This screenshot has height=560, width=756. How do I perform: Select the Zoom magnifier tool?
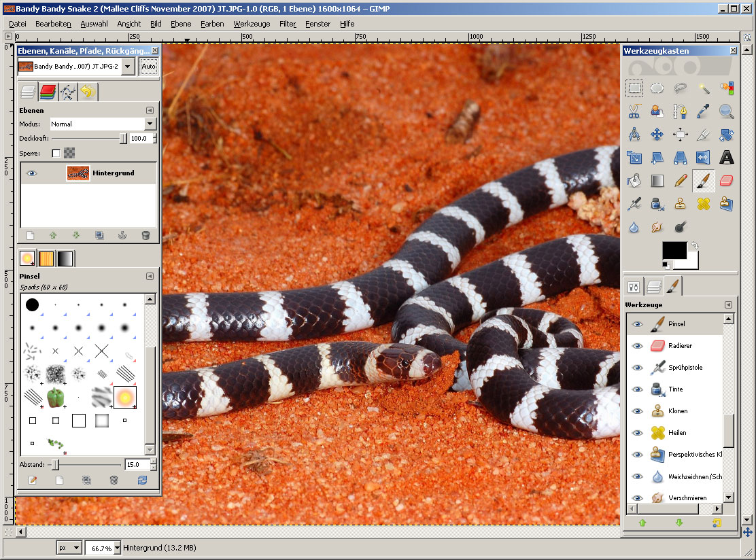coord(727,111)
